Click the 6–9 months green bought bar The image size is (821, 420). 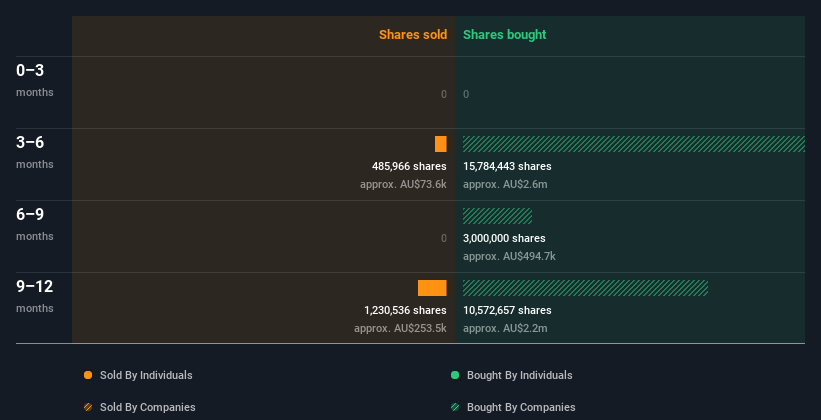click(x=497, y=216)
